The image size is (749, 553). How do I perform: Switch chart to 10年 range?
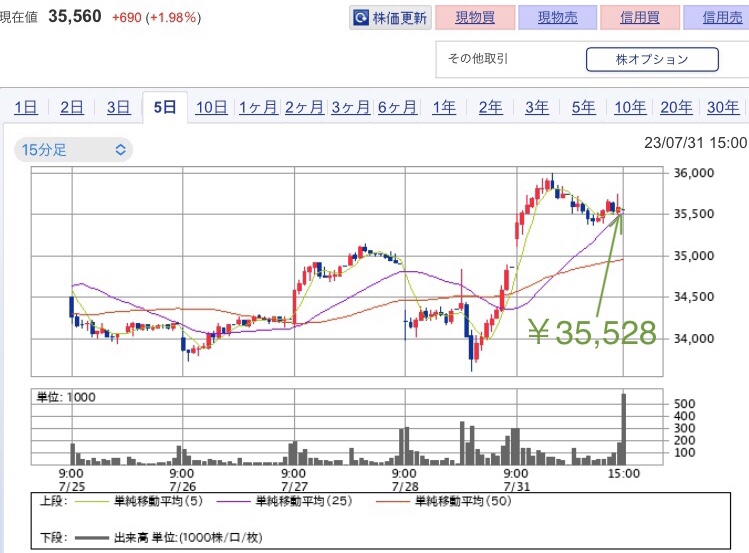tap(630, 107)
